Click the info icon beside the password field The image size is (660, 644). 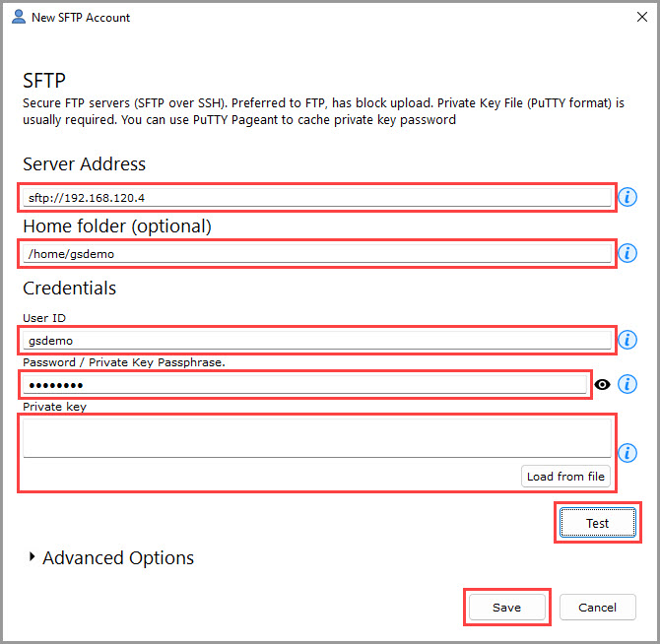[x=627, y=384]
